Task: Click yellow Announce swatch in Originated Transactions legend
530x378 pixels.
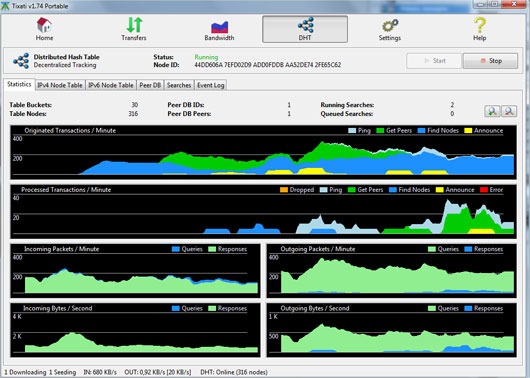Action: click(x=468, y=131)
